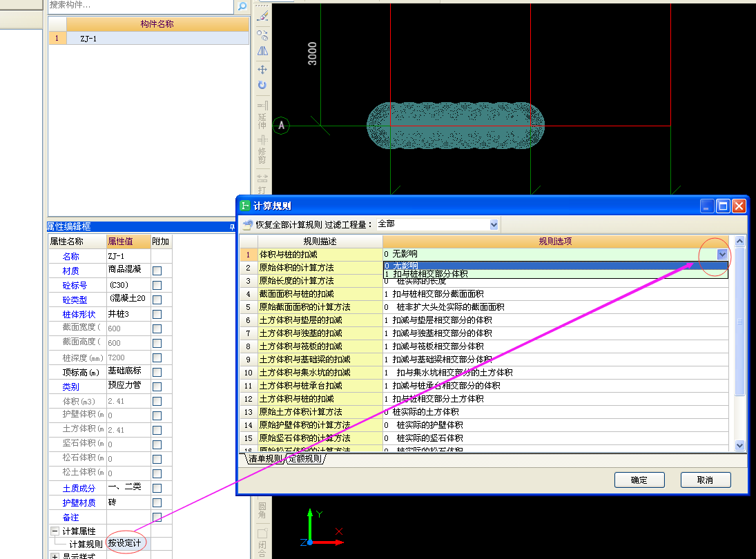
Task: Select the copy tool in vertical toolbar
Action: [262, 35]
